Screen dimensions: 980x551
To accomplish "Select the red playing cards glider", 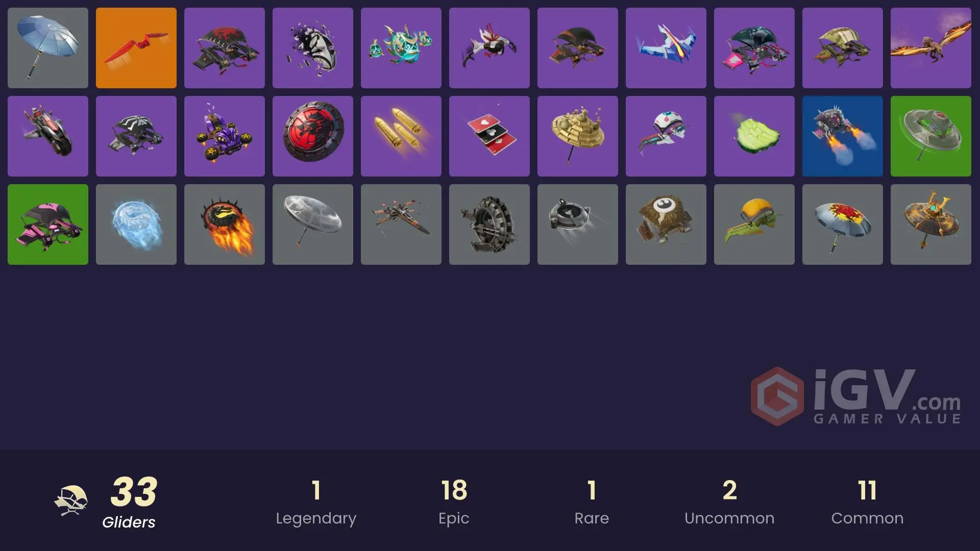I will tap(489, 136).
